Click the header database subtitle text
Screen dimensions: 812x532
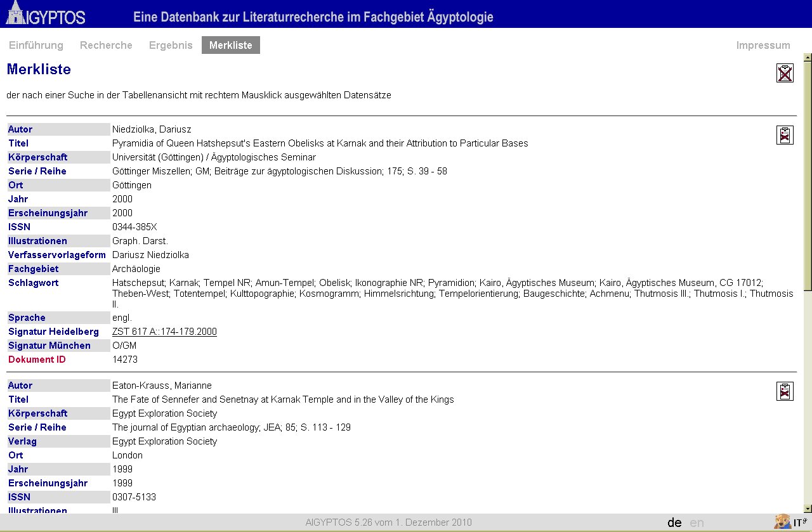pyautogui.click(x=313, y=17)
